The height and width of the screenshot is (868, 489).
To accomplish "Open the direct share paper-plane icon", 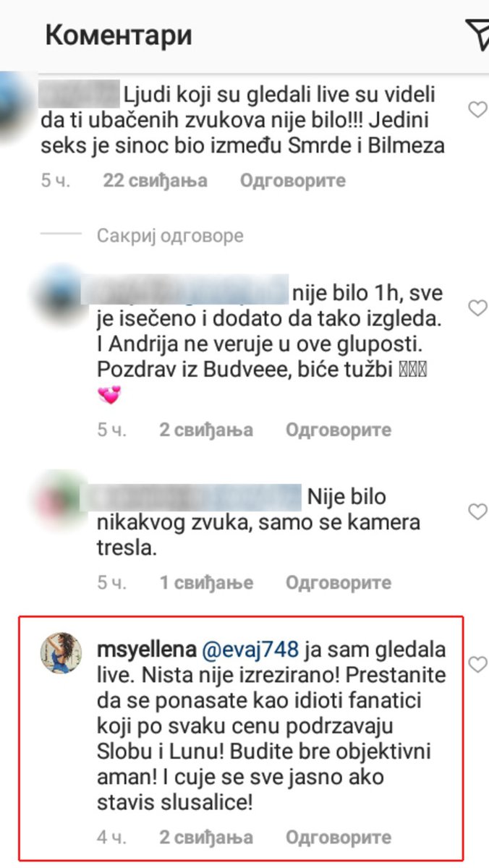I will click(478, 36).
